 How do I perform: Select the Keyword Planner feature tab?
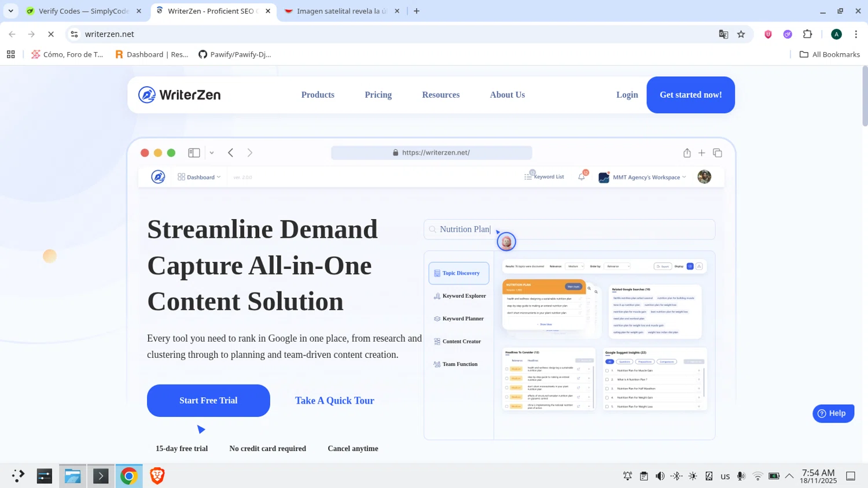458,319
